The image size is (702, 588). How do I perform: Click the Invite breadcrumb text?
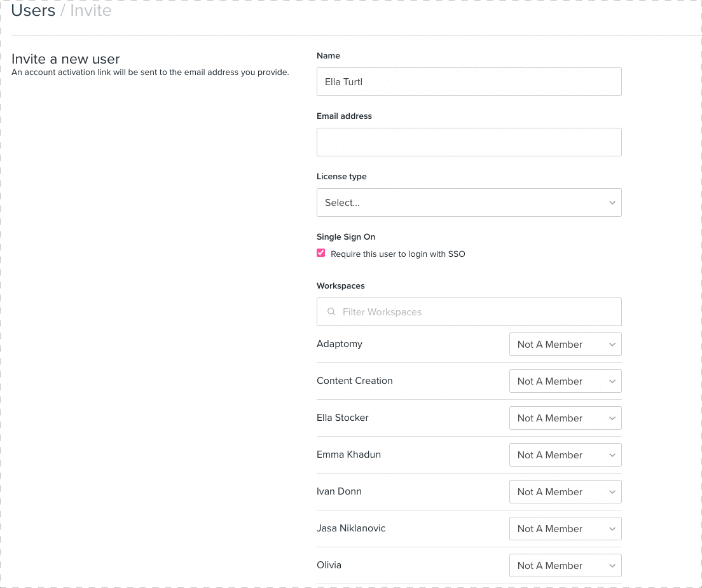(91, 11)
